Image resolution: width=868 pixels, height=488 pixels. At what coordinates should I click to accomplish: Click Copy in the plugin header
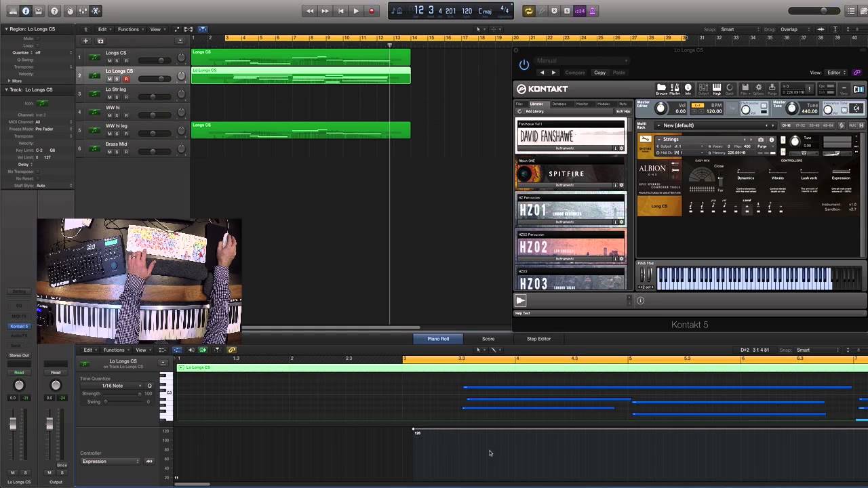tap(600, 73)
